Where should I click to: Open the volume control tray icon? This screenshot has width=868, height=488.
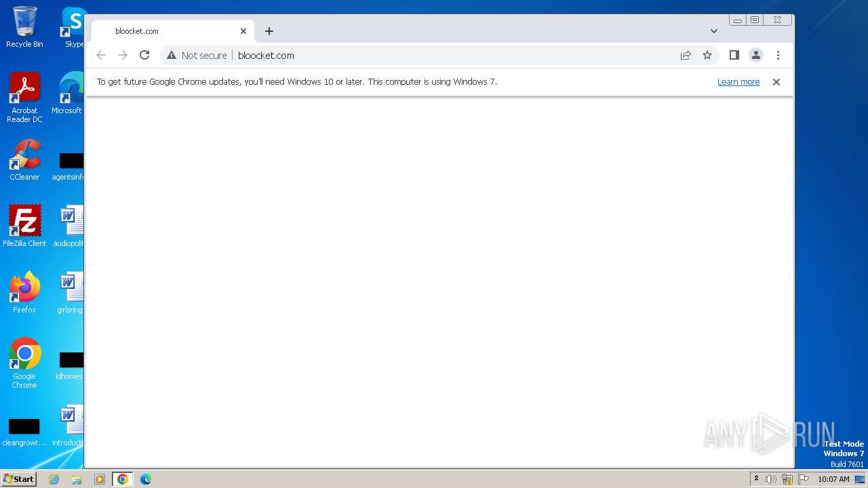(x=771, y=479)
